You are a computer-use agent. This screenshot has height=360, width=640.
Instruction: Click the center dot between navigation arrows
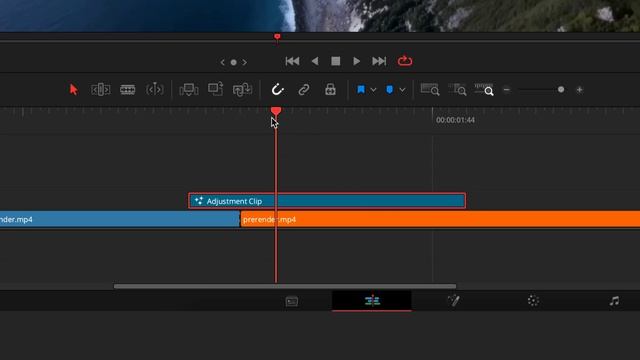[233, 62]
